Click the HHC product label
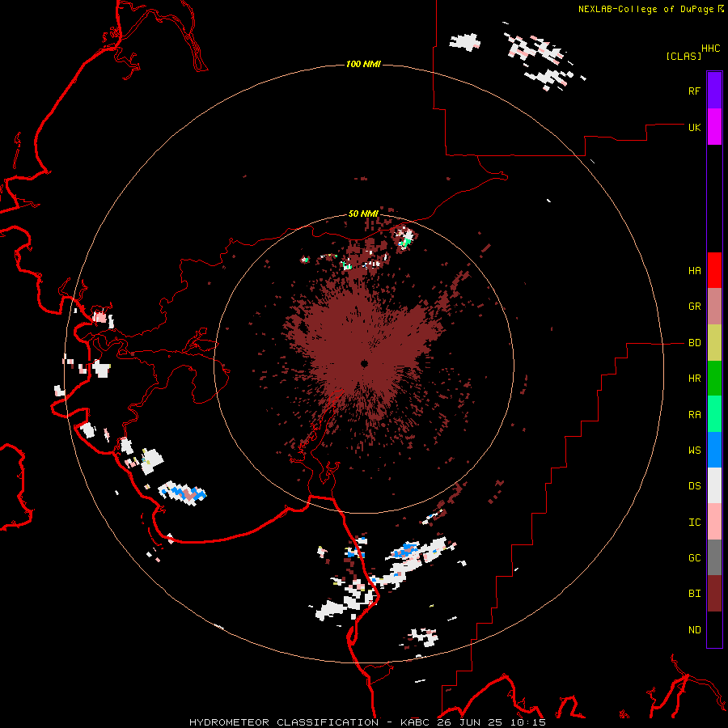728x728 pixels. (710, 49)
